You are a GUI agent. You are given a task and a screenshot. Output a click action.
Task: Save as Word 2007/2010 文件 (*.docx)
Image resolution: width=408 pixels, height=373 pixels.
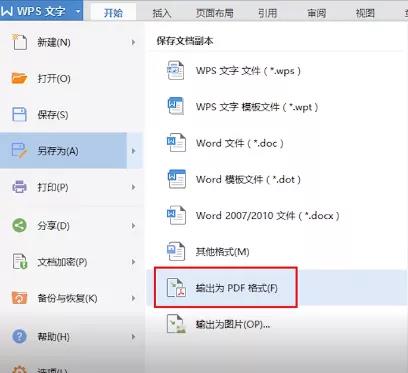(268, 215)
